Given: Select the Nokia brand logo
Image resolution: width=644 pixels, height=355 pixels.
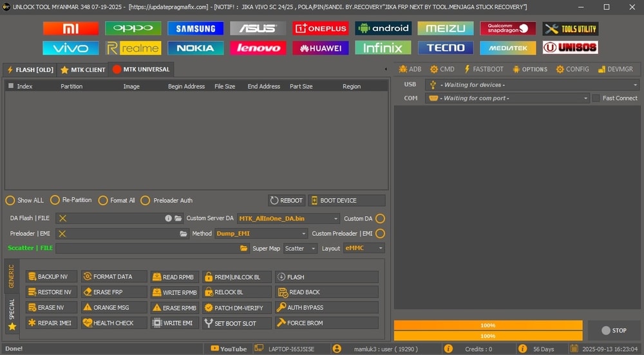Looking at the screenshot, I should pos(196,48).
